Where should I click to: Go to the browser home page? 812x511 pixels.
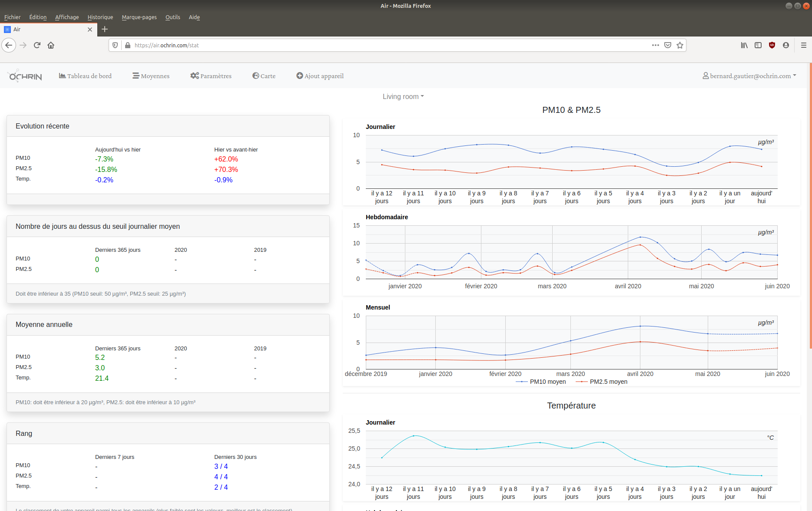[x=51, y=45]
